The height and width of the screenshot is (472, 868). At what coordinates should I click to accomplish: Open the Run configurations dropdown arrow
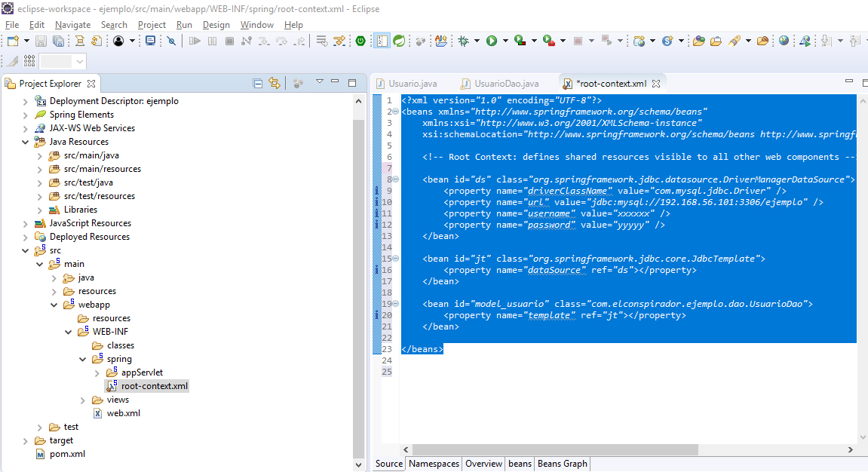point(505,41)
